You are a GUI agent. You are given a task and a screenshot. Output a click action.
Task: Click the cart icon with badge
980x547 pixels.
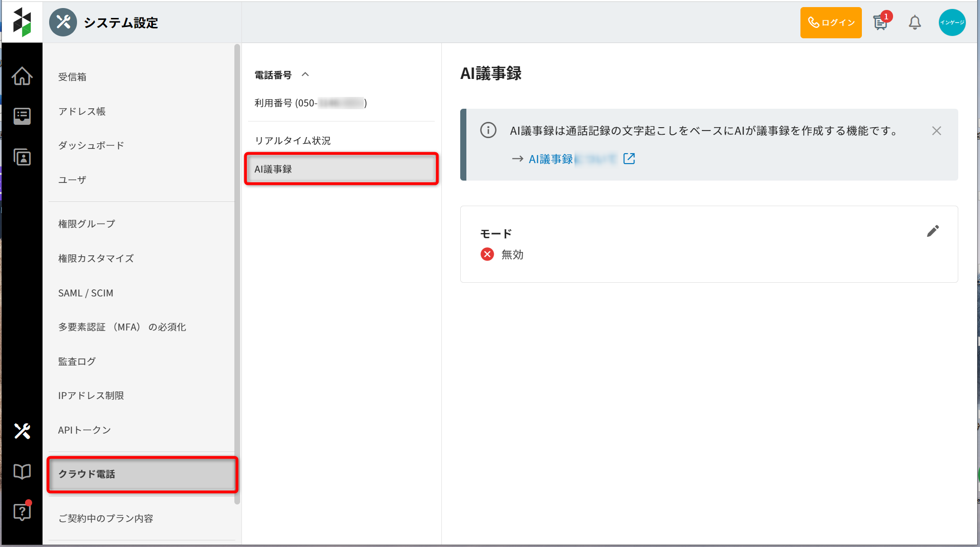coord(880,22)
